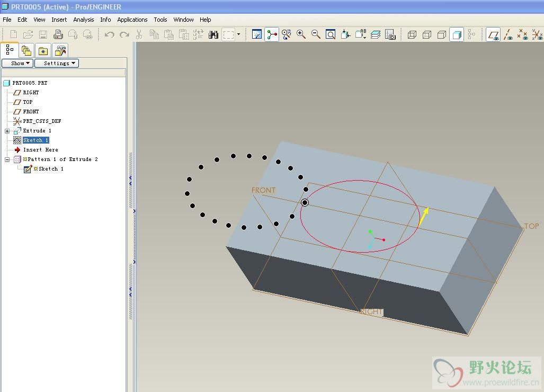
Task: Toggle the Spin Center icon
Action: pyautogui.click(x=272, y=34)
